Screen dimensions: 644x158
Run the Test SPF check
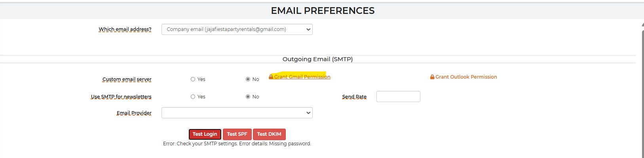pos(237,134)
